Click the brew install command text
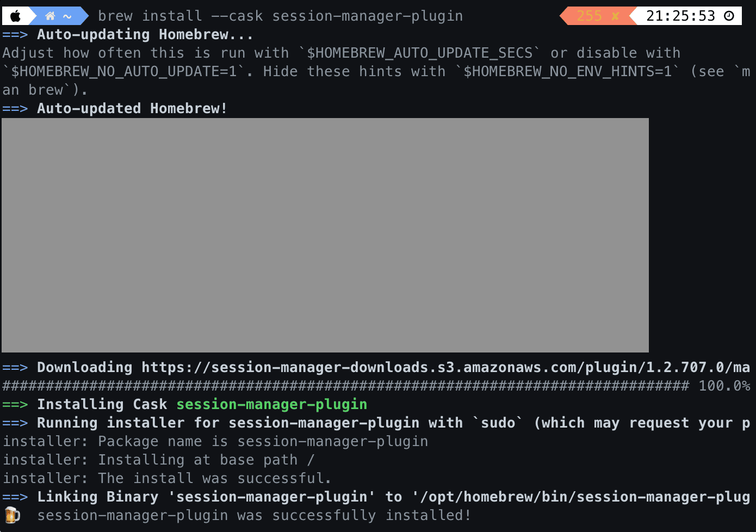The image size is (756, 532). 281,16
